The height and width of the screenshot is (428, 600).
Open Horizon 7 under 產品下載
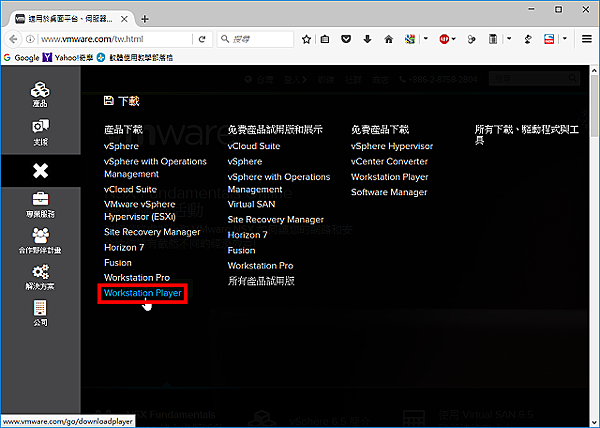(124, 247)
